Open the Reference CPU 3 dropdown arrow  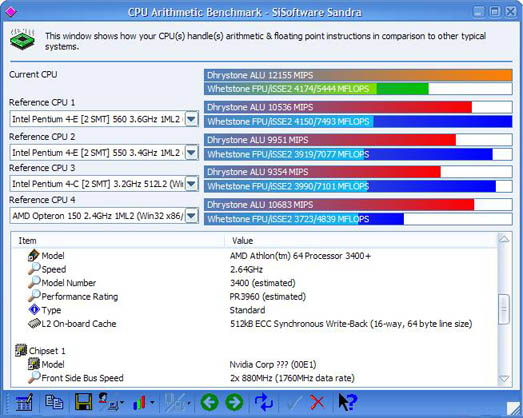(x=191, y=184)
